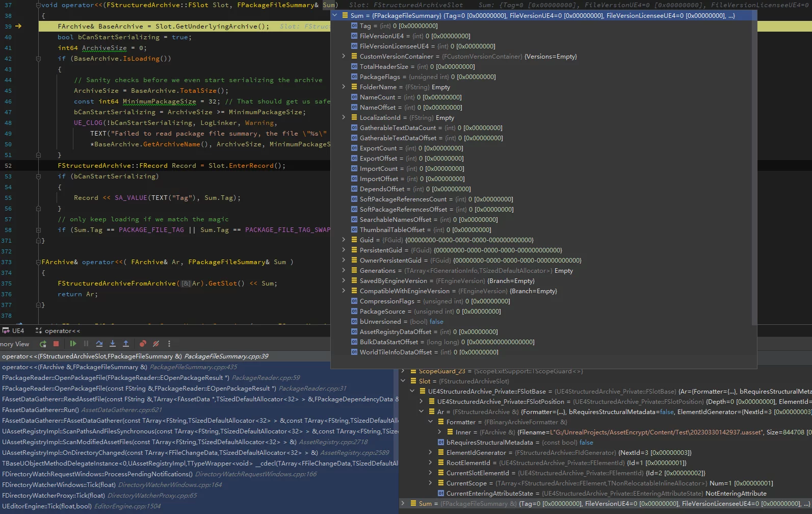Open View Breakpoints dialog
This screenshot has height=514, width=812.
point(143,344)
